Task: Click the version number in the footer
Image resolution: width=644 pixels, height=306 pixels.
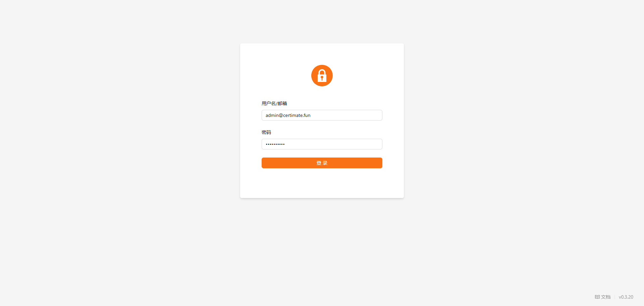Action: (626, 297)
